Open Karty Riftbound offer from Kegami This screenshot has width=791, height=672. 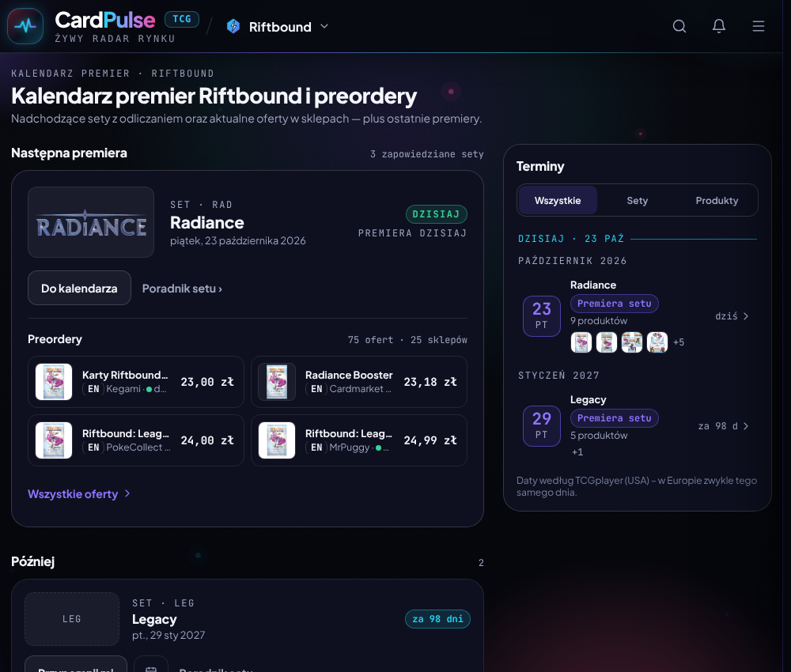click(136, 382)
